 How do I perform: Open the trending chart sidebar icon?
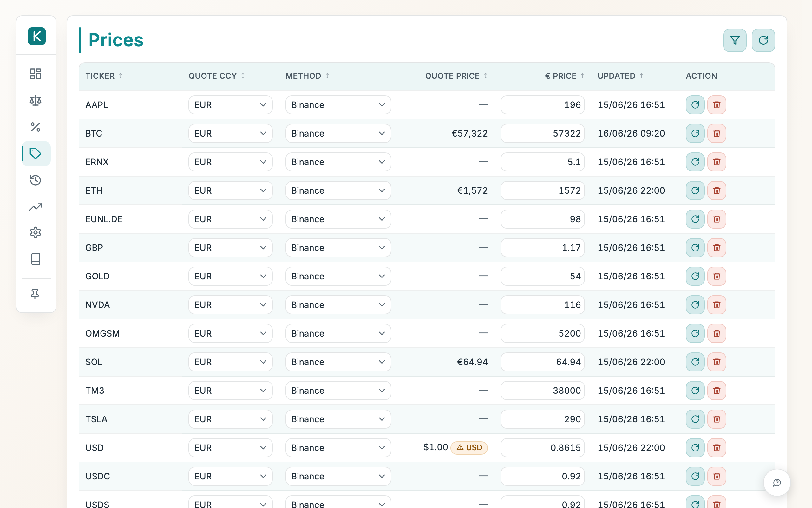tap(36, 207)
